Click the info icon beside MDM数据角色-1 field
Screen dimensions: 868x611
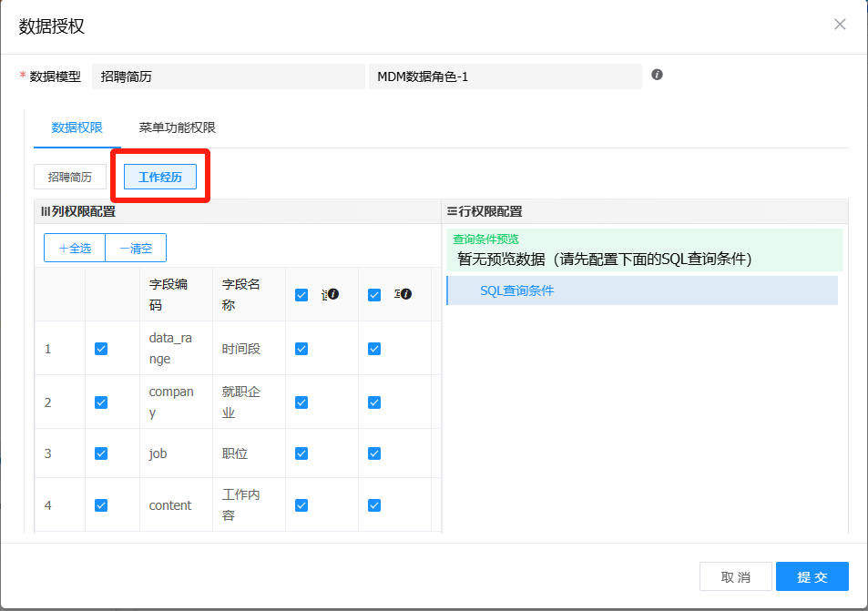[x=658, y=75]
